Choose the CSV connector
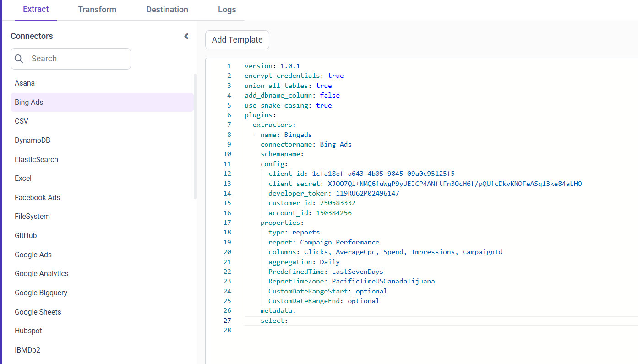The height and width of the screenshot is (364, 638). pyautogui.click(x=21, y=121)
